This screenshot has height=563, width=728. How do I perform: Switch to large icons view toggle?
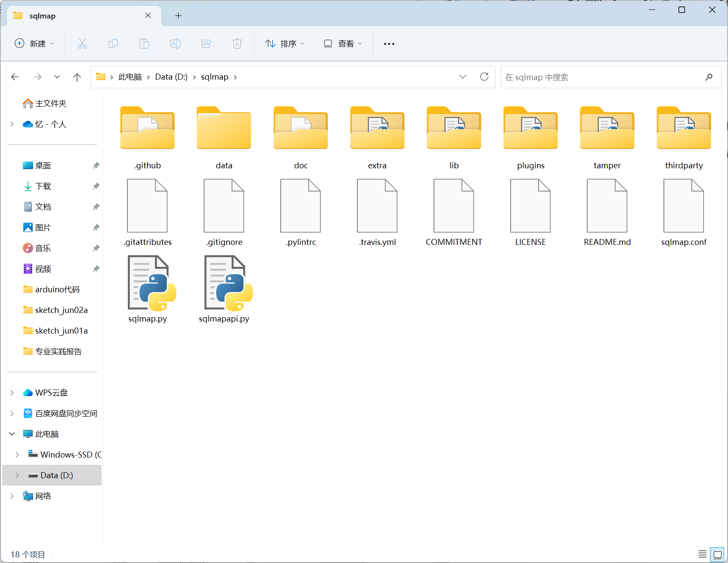coord(718,554)
